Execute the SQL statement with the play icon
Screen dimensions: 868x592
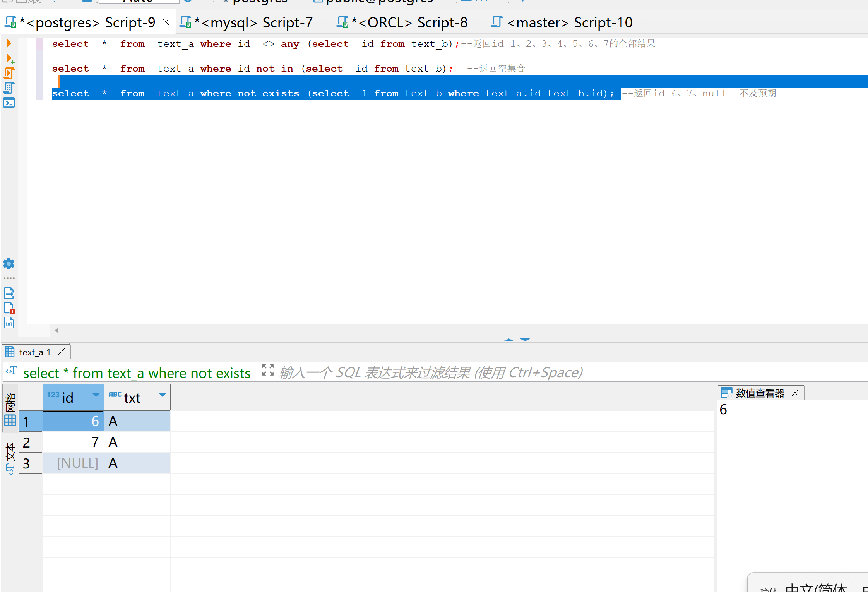click(9, 43)
